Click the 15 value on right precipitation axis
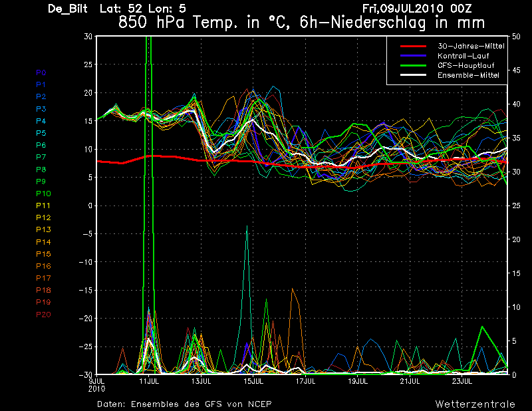532x411 pixels. [516, 273]
